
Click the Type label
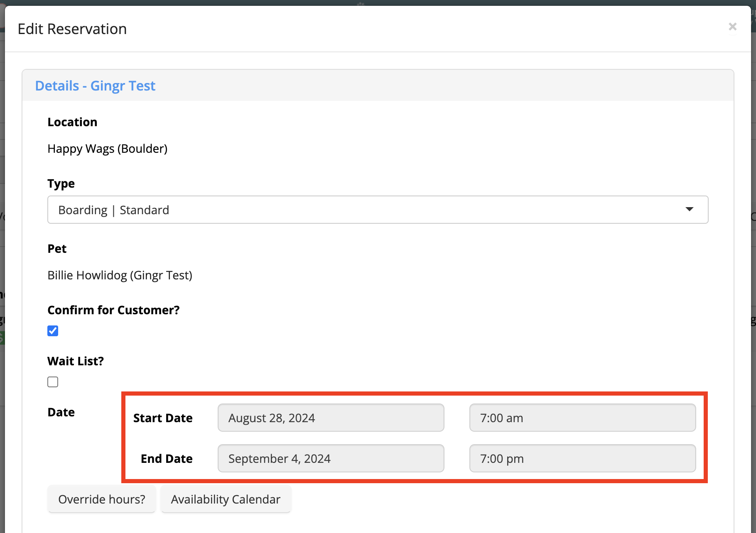click(x=61, y=183)
